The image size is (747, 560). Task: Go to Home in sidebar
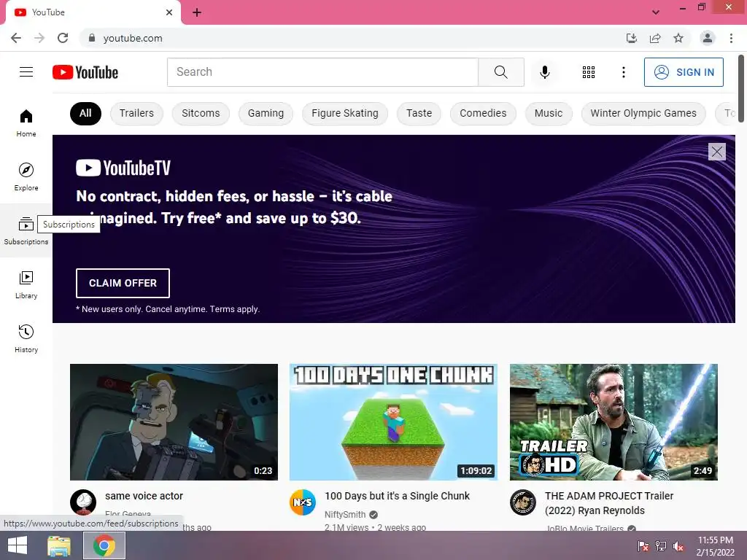click(26, 122)
